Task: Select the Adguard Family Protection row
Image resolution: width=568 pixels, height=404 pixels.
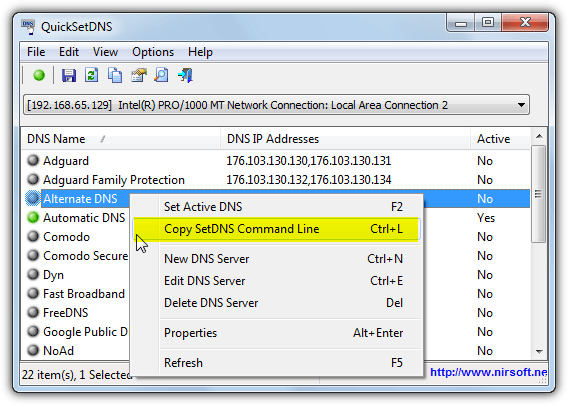Action: pyautogui.click(x=114, y=180)
